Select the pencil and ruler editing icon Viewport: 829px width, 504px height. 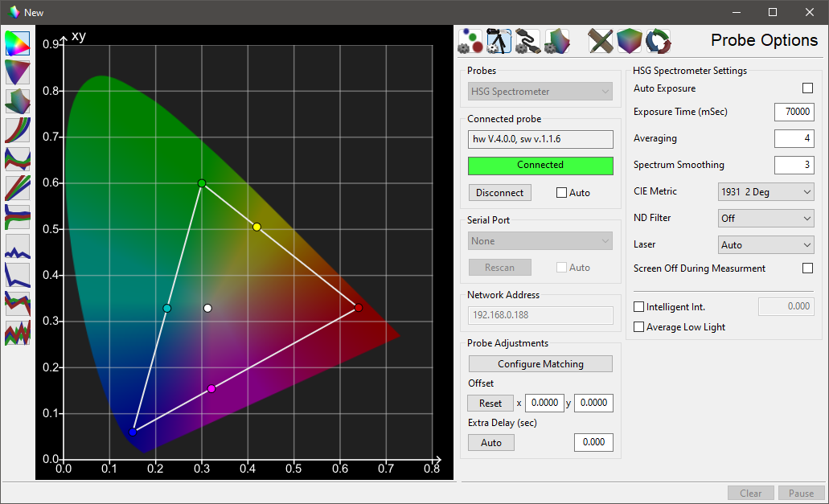click(601, 40)
